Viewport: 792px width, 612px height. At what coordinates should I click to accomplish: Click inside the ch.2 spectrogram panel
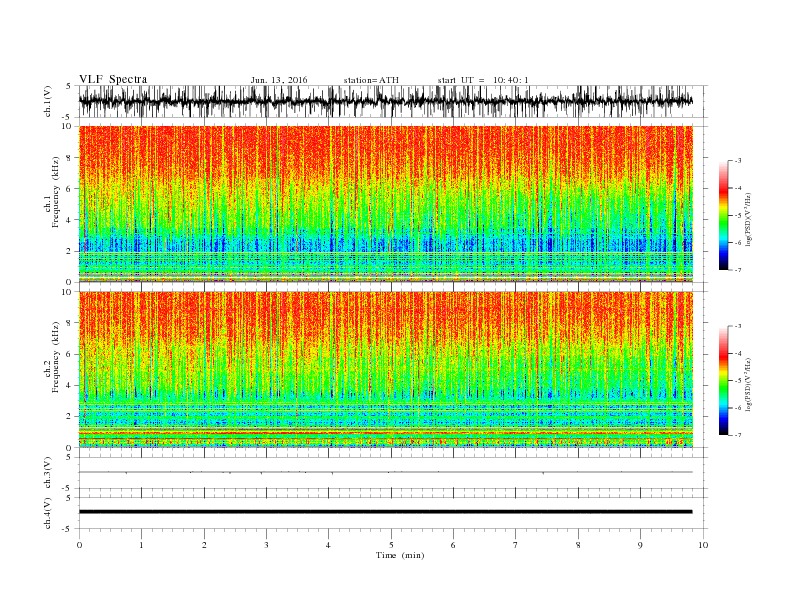[x=386, y=370]
